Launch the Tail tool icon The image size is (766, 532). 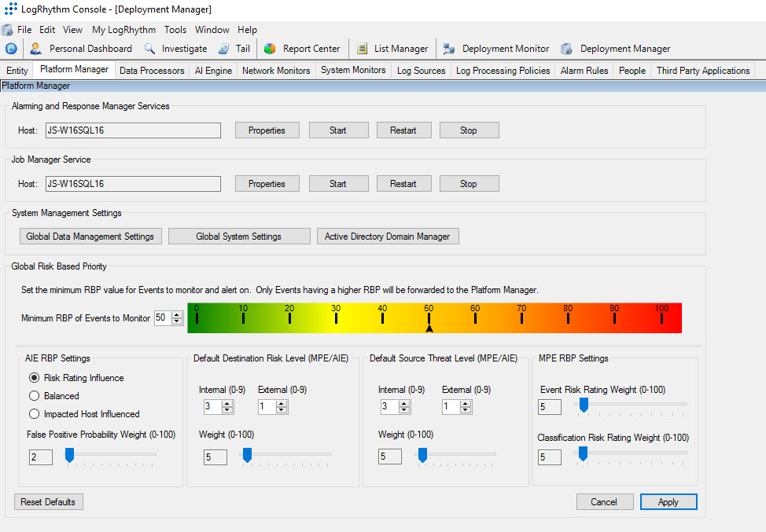click(224, 49)
